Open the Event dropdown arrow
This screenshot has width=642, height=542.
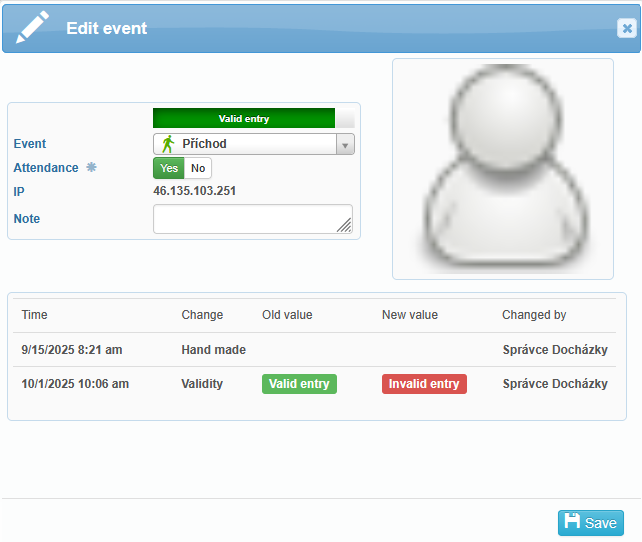click(345, 144)
